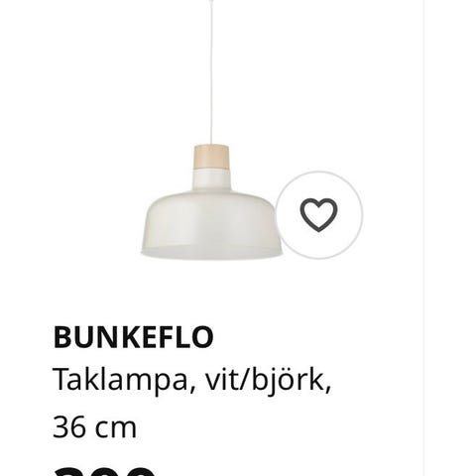476x476 pixels.
Task: Click the circular wishlist button beside the lamp
Action: [x=319, y=215]
